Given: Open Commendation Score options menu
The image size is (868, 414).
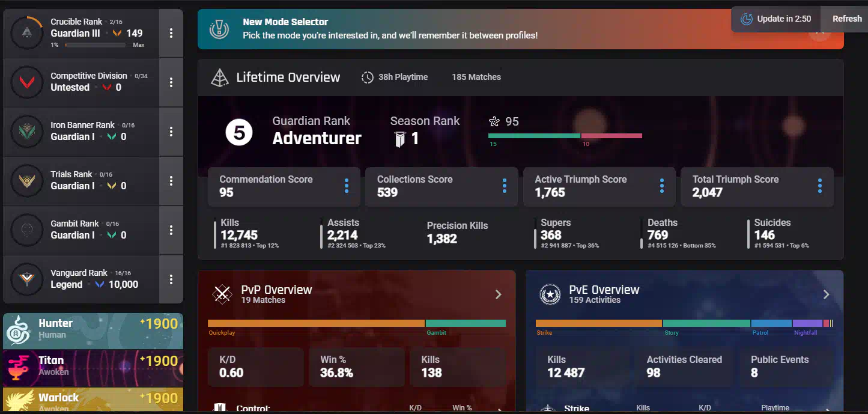Looking at the screenshot, I should tap(347, 186).
